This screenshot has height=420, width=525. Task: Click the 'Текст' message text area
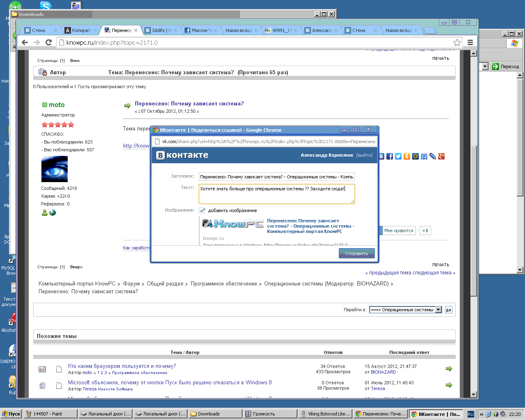[x=277, y=194]
